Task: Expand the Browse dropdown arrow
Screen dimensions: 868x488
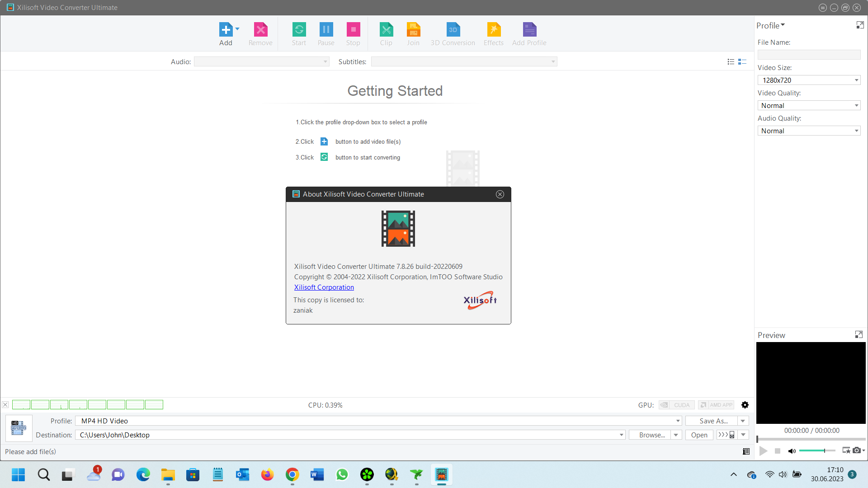Action: point(676,435)
